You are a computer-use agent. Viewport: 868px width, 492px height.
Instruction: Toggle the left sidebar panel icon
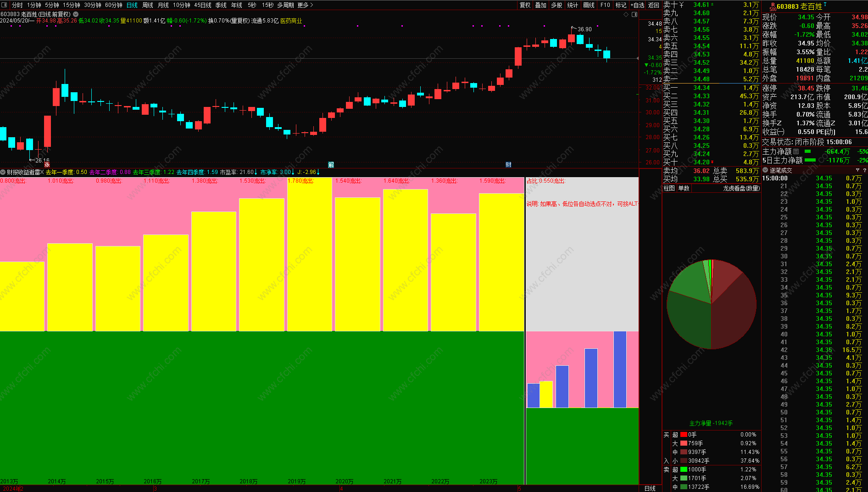(5, 5)
